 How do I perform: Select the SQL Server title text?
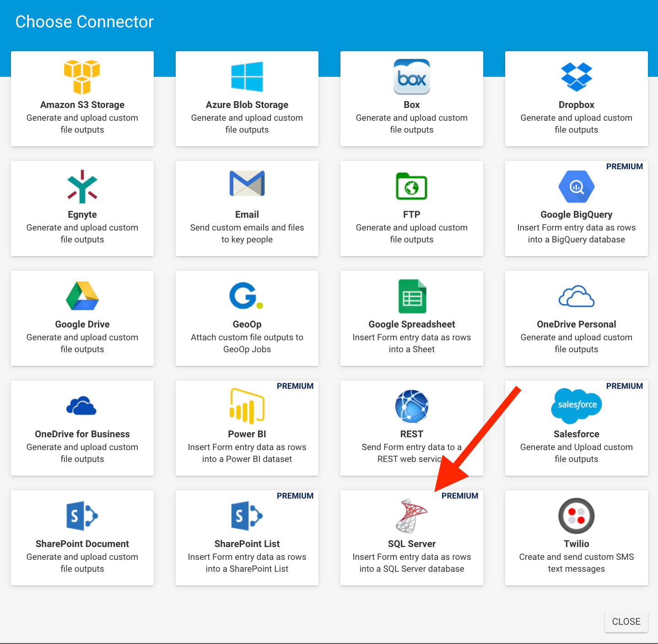pos(412,544)
